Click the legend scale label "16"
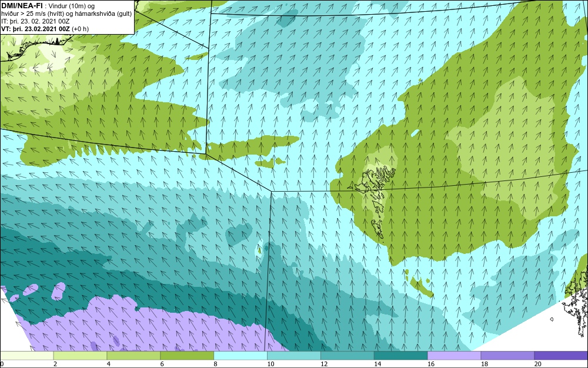Screen dimensions: 588x368 coord(431,364)
